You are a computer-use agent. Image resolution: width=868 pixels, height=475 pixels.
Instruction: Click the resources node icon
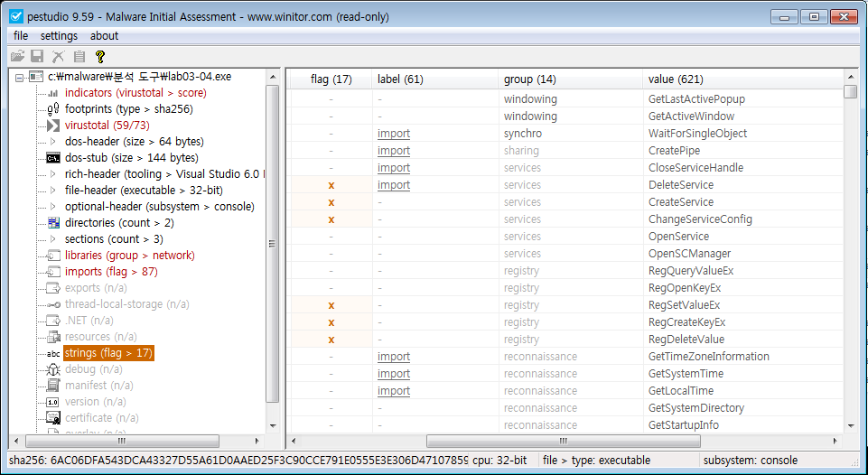(53, 337)
